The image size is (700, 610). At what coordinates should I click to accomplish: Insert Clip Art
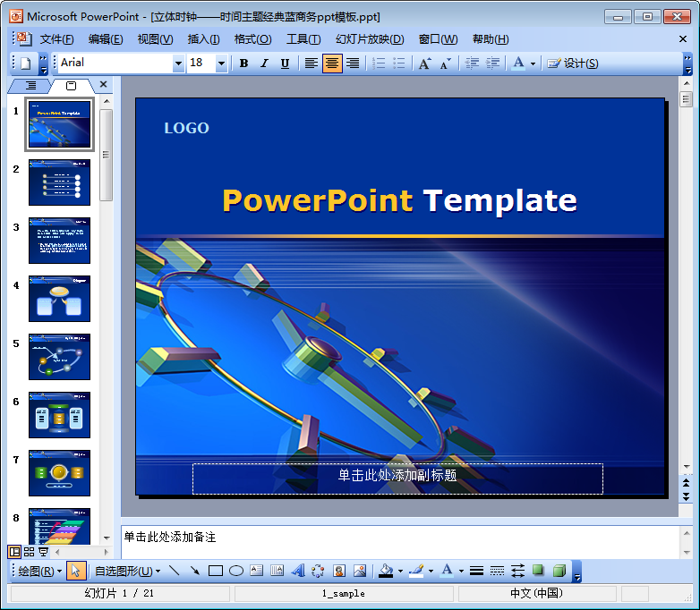coord(339,571)
